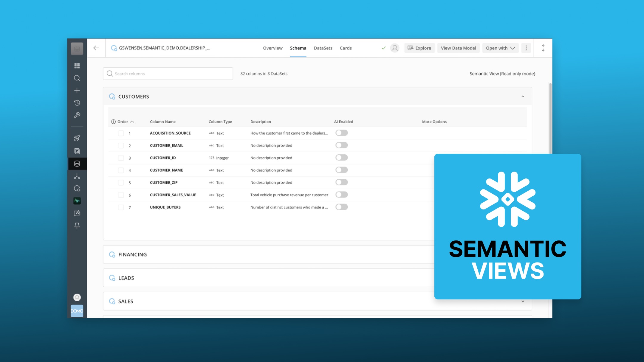Open the Cards tab
Viewport: 644px width, 362px height.
coord(346,48)
